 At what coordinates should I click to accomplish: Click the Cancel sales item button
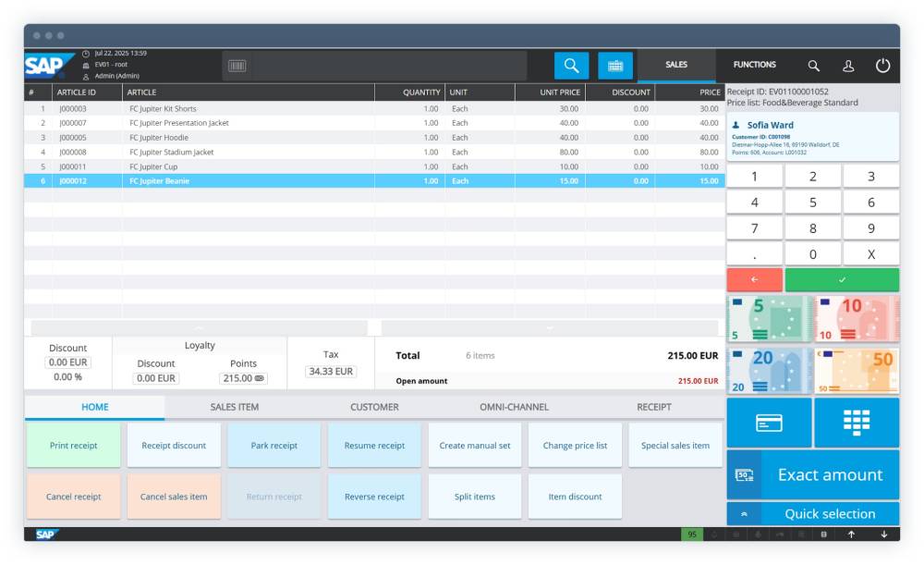[x=174, y=497]
